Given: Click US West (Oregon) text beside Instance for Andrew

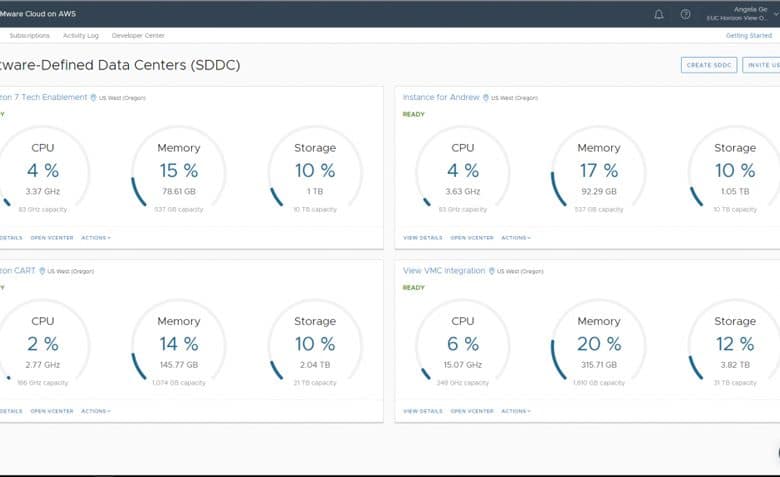Looking at the screenshot, I should point(514,98).
